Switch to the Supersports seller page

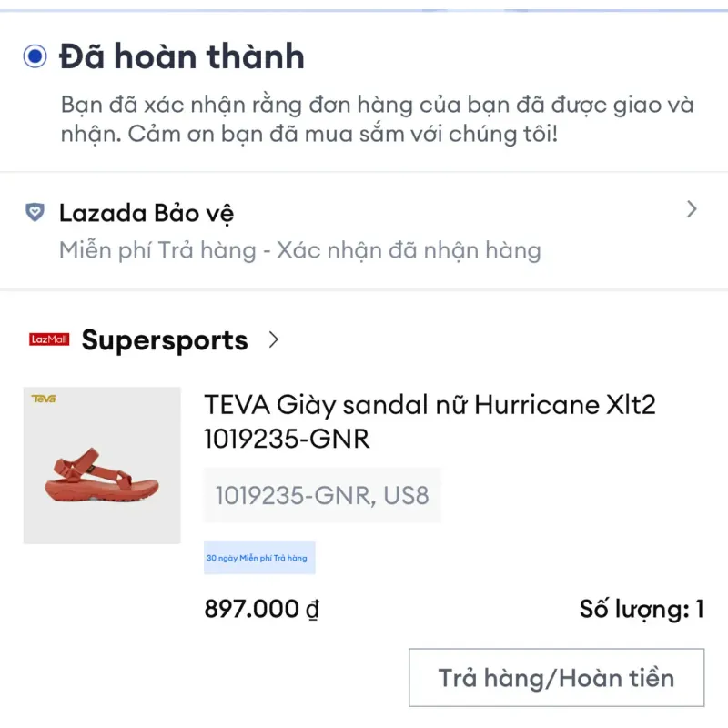165,339
